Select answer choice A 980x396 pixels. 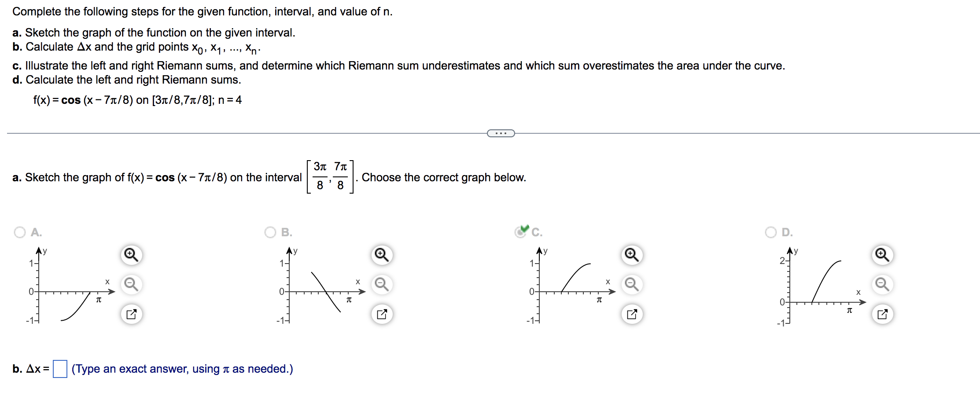point(19,232)
